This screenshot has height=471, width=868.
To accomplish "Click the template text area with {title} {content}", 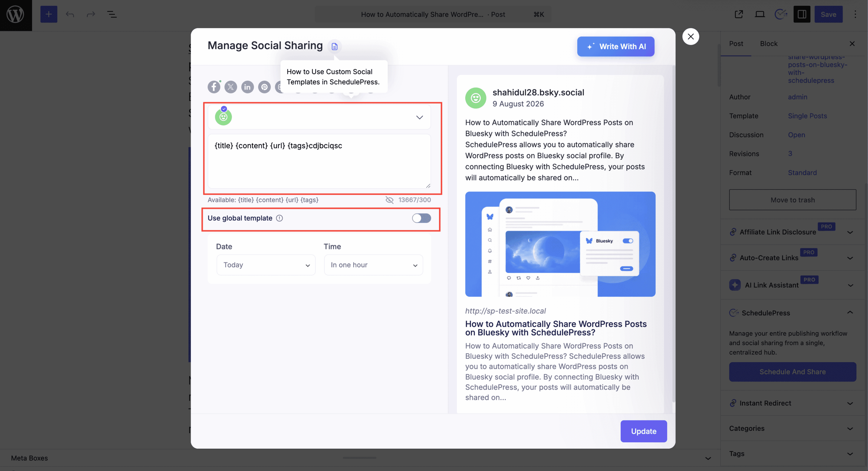I will [319, 161].
